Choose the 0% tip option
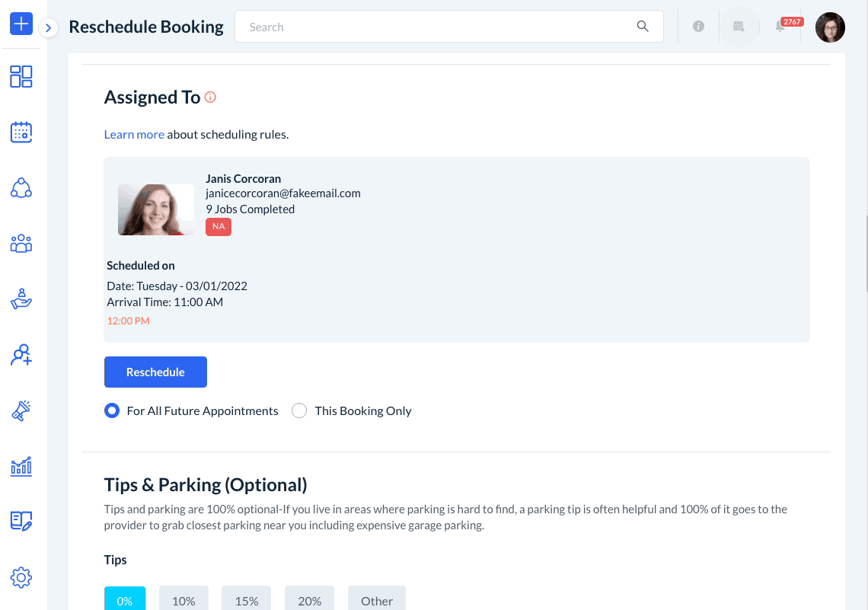The width and height of the screenshot is (868, 610). pyautogui.click(x=125, y=600)
